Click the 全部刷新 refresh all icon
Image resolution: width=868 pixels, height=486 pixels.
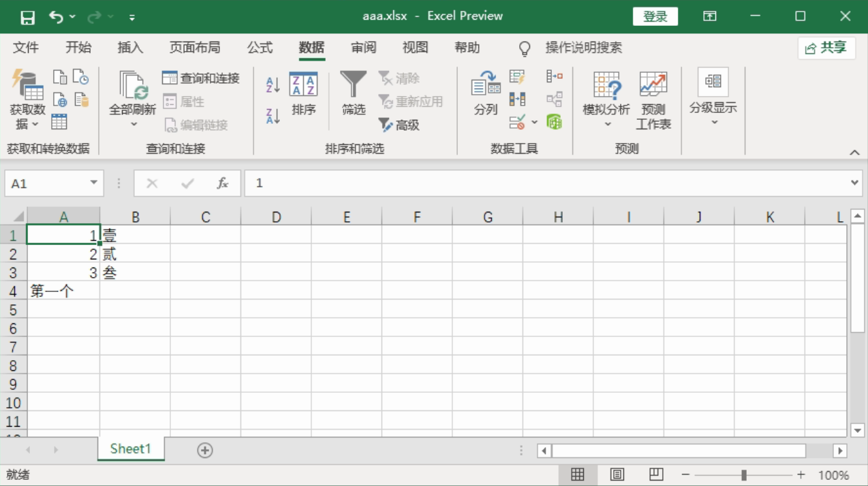(133, 94)
